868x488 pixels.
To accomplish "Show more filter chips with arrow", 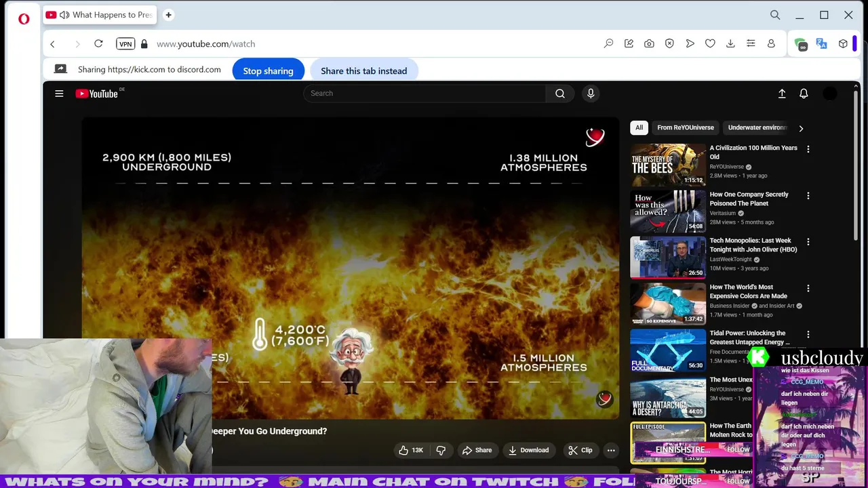I will 801,128.
